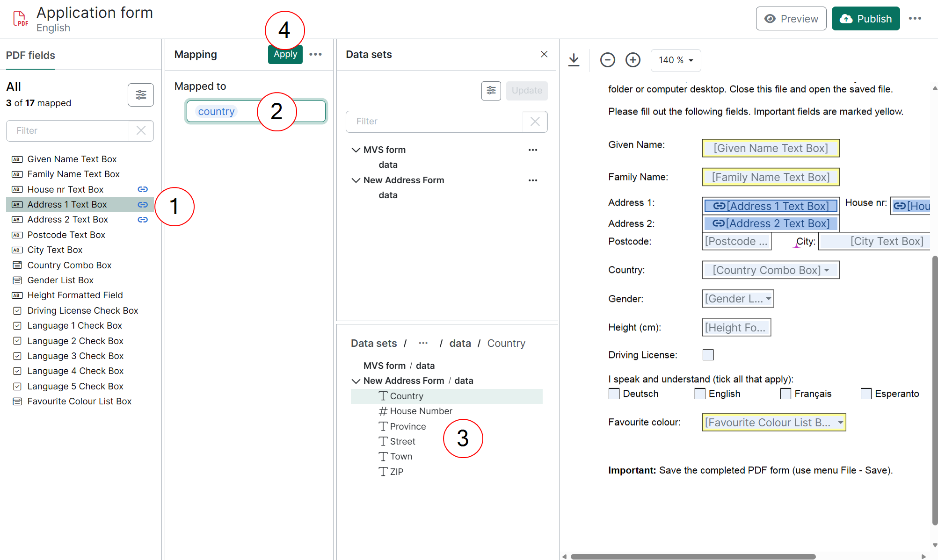The image size is (938, 560).
Task: Select Postcode Text Box in field list
Action: click(66, 235)
